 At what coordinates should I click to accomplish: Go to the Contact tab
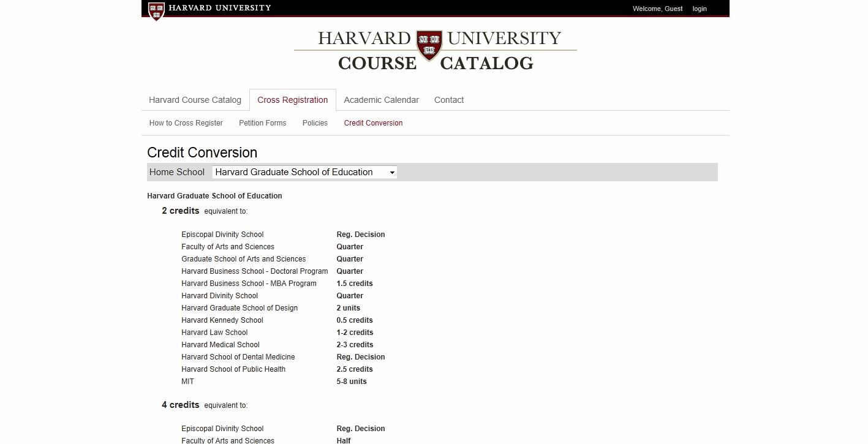[x=449, y=100]
